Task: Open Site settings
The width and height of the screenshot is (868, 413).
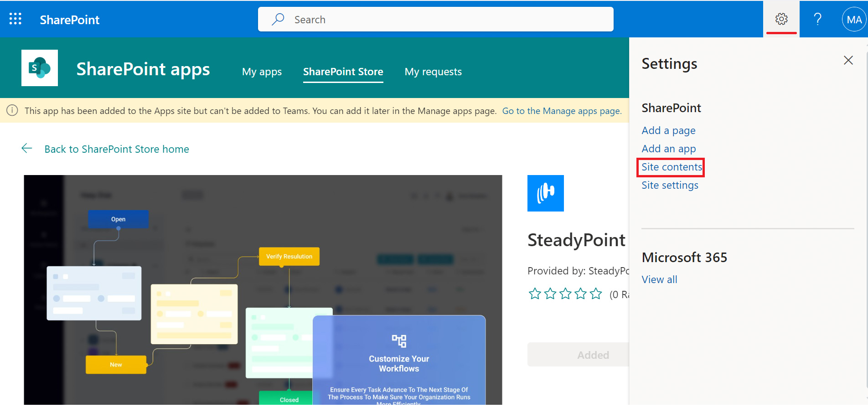Action: (670, 185)
